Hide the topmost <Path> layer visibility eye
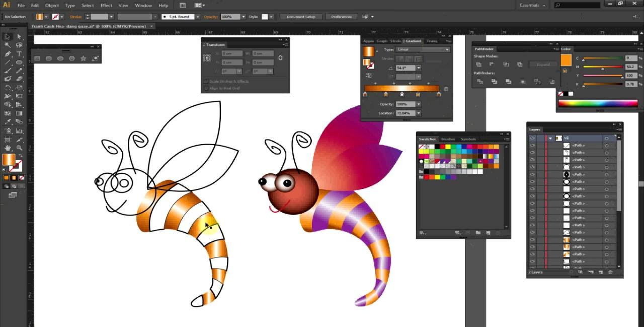Screen dimensions: 644x327 pyautogui.click(x=533, y=145)
